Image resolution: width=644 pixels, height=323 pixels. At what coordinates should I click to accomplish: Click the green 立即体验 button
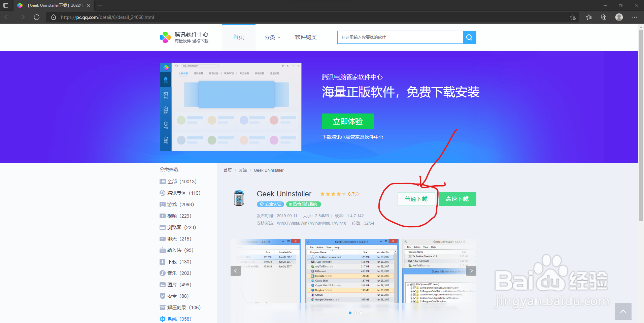pyautogui.click(x=348, y=121)
